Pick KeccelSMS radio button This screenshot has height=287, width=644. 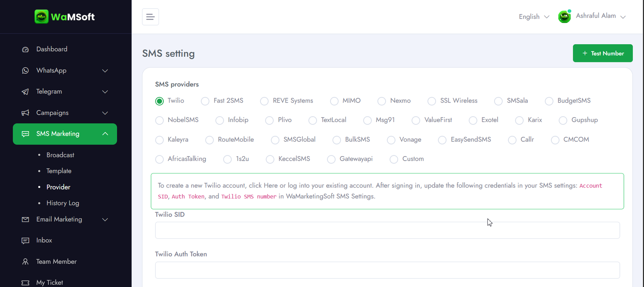(270, 159)
